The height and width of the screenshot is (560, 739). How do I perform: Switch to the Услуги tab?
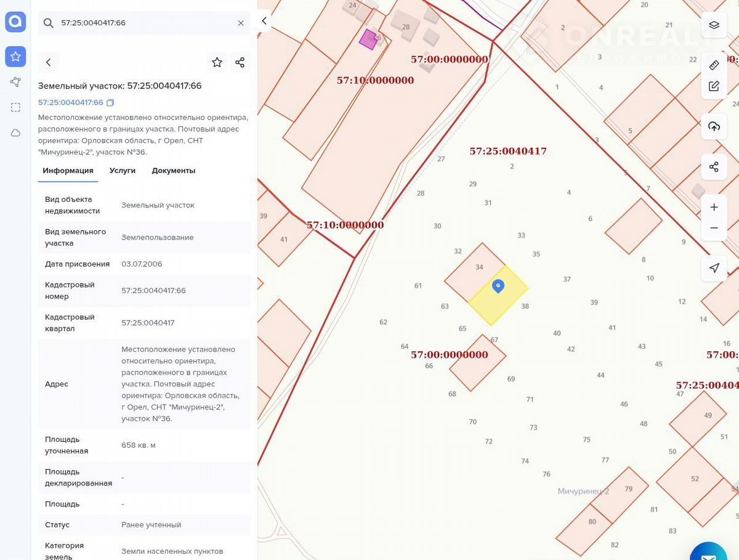[123, 170]
